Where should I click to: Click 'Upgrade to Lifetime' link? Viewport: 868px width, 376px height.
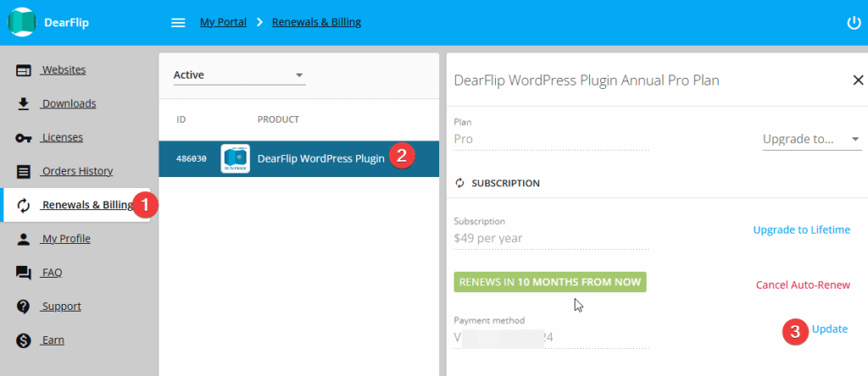[801, 230]
